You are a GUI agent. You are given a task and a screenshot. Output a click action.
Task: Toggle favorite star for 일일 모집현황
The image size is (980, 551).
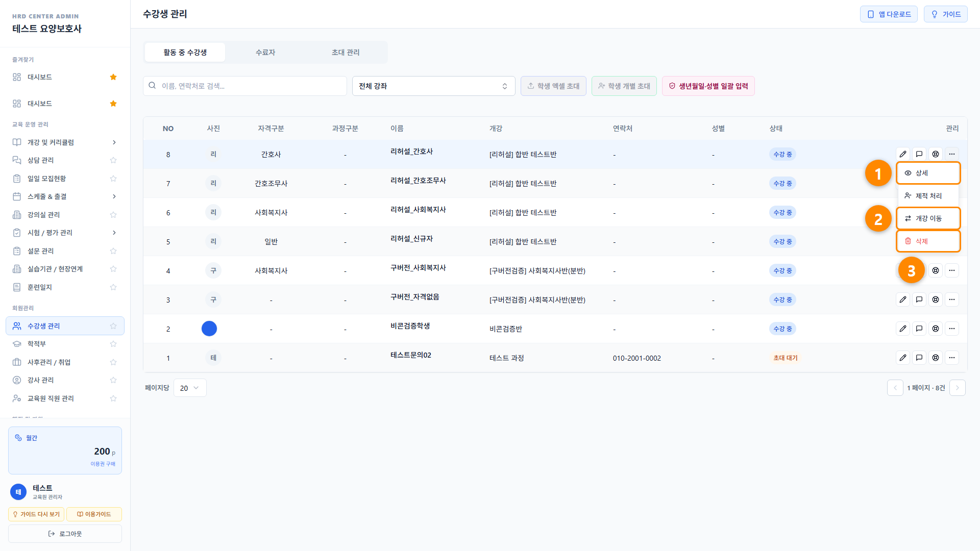click(x=113, y=179)
